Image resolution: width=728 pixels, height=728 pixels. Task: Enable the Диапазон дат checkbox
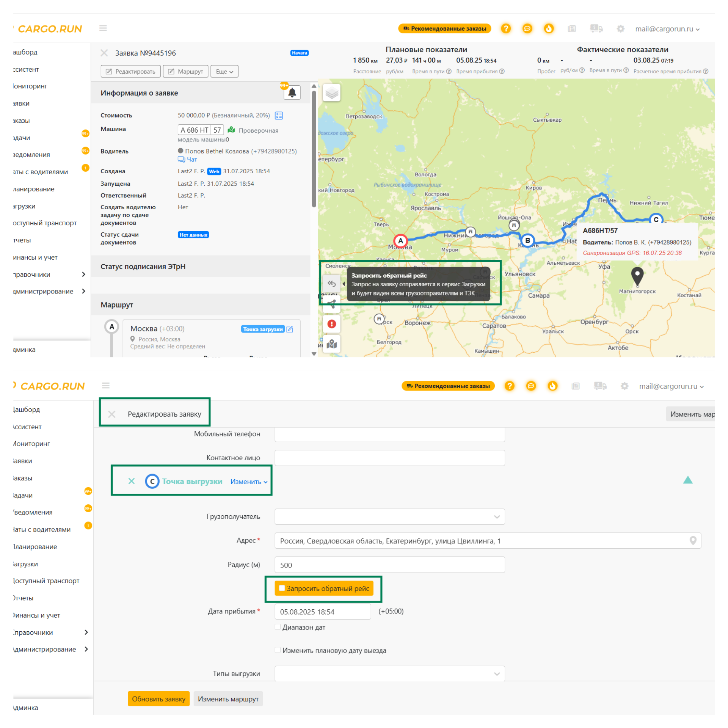click(278, 627)
